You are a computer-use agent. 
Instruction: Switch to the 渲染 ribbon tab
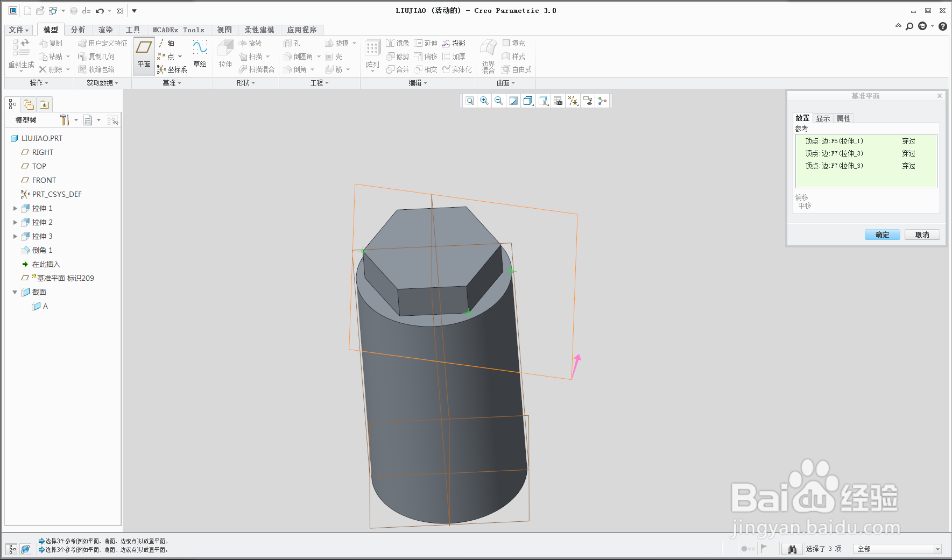105,30
